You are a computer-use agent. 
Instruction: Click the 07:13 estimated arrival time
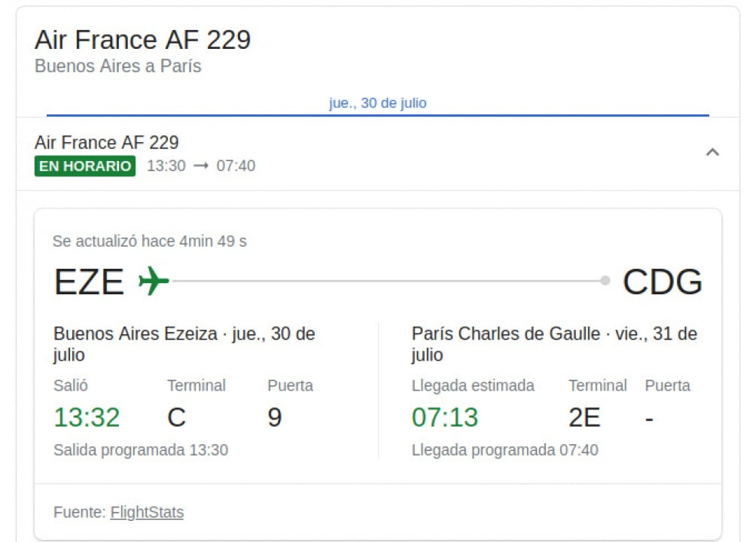[445, 417]
